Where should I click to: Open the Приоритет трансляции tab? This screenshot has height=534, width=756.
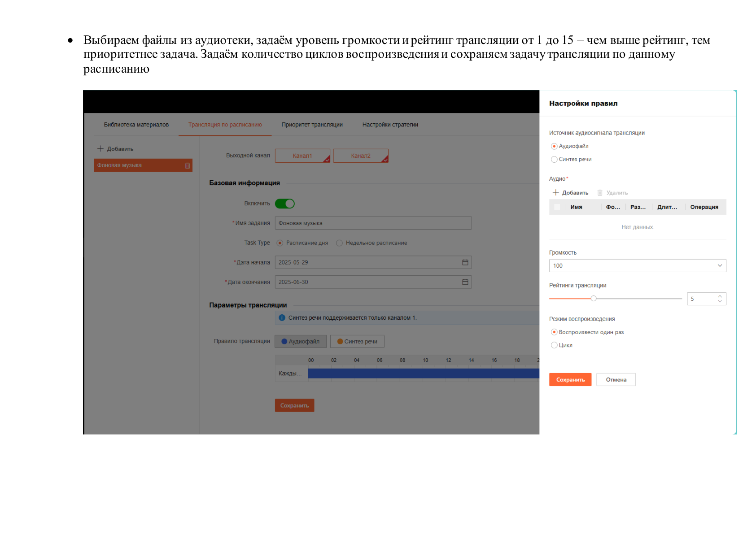point(312,125)
